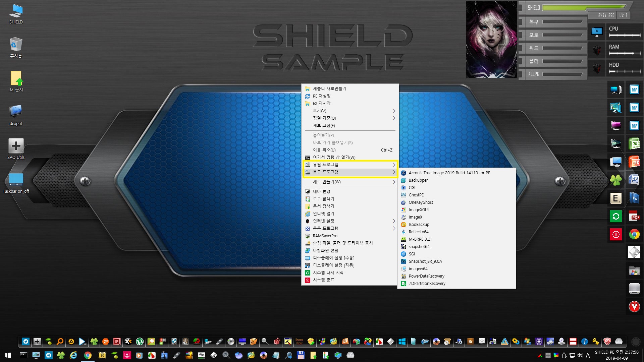The height and width of the screenshot is (362, 644).
Task: Expand 유틸 프로그램 submenu
Action: 350,164
